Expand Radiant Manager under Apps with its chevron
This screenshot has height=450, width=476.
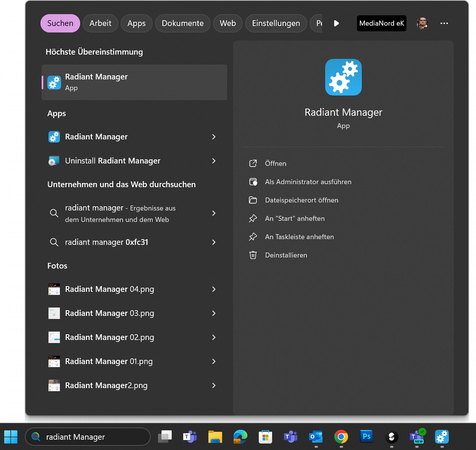coord(214,137)
